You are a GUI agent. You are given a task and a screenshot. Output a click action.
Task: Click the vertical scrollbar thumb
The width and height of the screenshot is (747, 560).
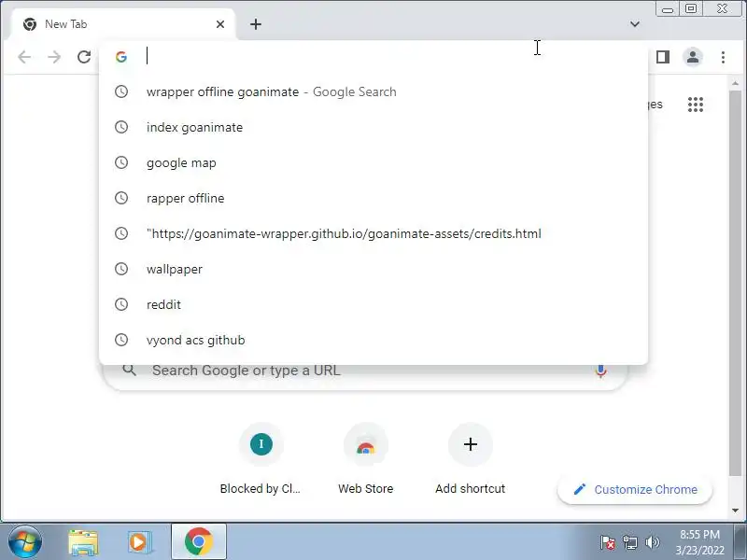(735, 283)
